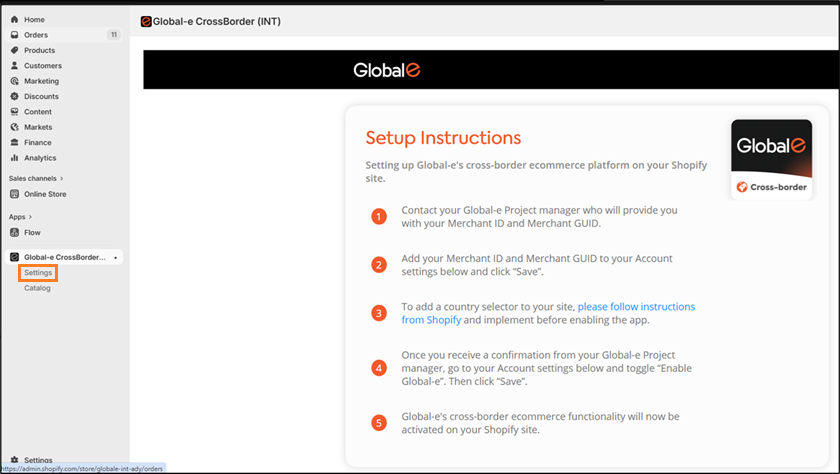Open Orders via its inbox icon
The width and height of the screenshot is (840, 474).
[x=14, y=35]
